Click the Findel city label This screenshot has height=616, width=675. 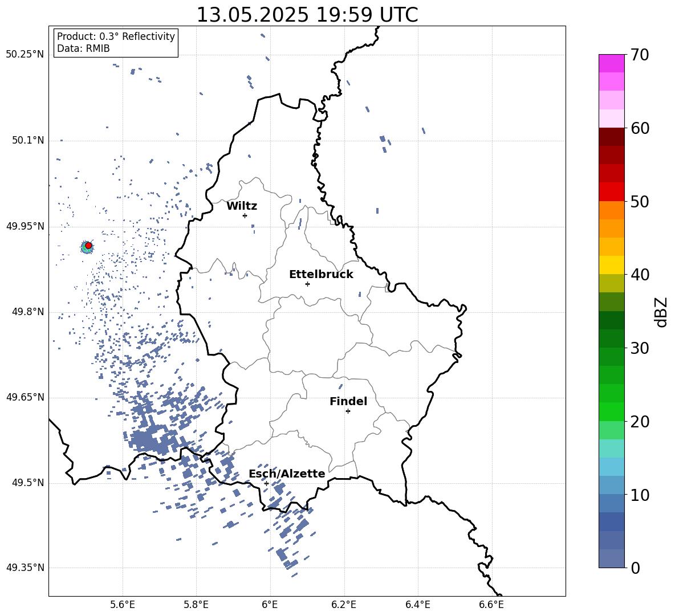pos(348,401)
